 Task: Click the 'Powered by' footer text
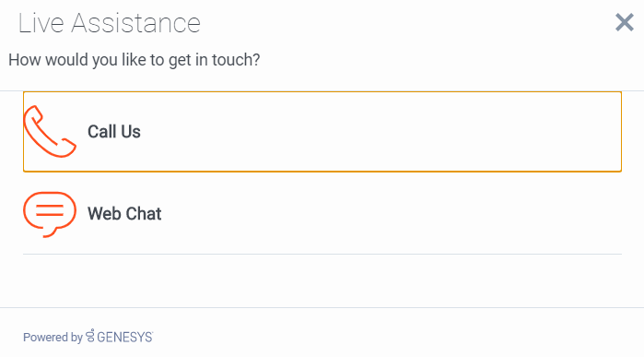[x=53, y=338]
